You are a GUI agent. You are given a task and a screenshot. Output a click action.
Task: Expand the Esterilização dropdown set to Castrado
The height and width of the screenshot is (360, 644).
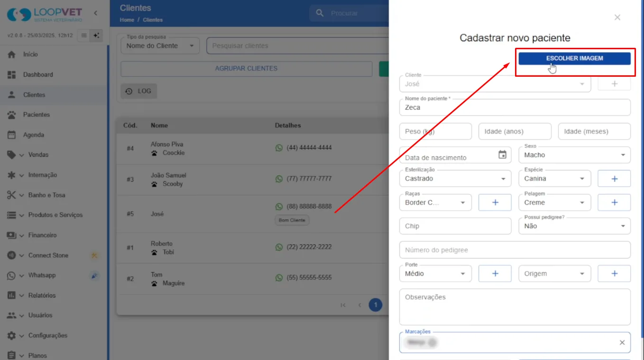[455, 179]
